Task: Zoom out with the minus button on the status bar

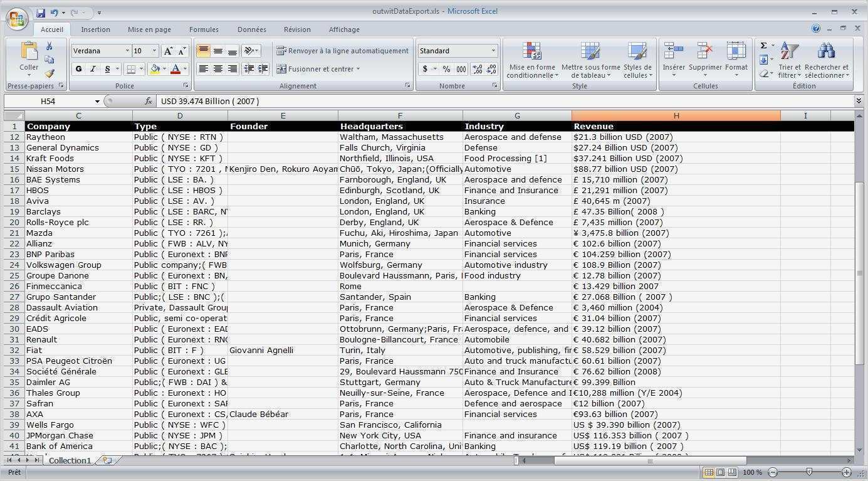Action: [773, 472]
